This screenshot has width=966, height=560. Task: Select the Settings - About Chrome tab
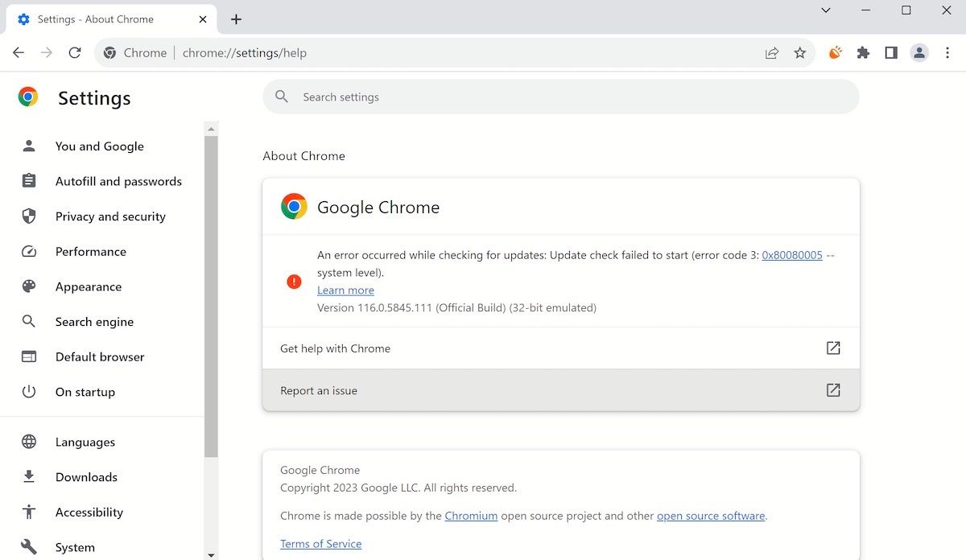(97, 19)
